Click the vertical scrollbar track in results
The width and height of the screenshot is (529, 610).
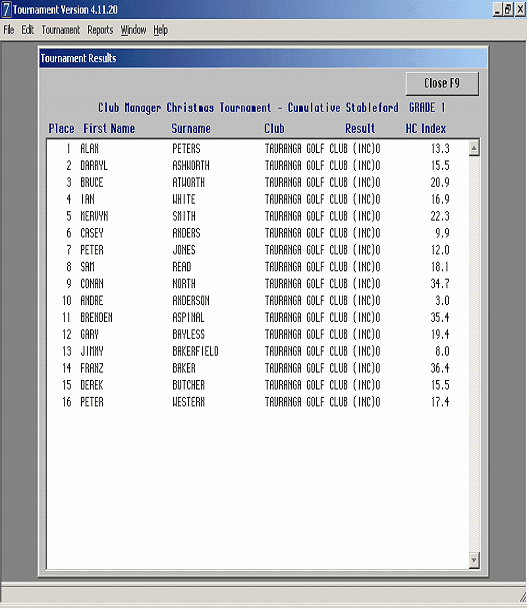(473, 354)
